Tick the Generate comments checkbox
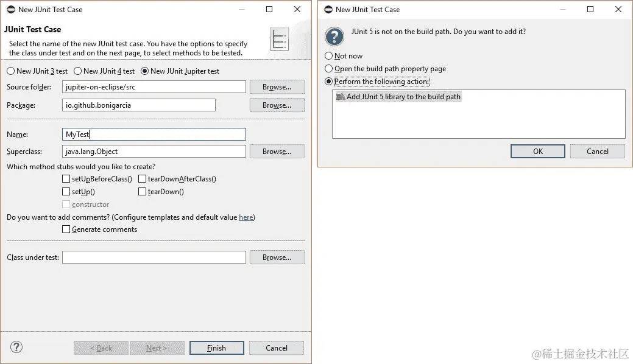The image size is (633, 364). pos(66,229)
